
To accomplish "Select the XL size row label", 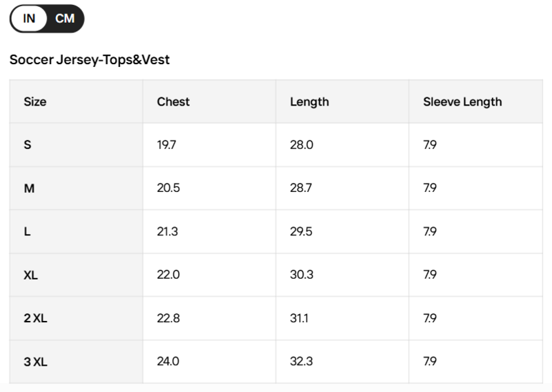I will [x=30, y=275].
